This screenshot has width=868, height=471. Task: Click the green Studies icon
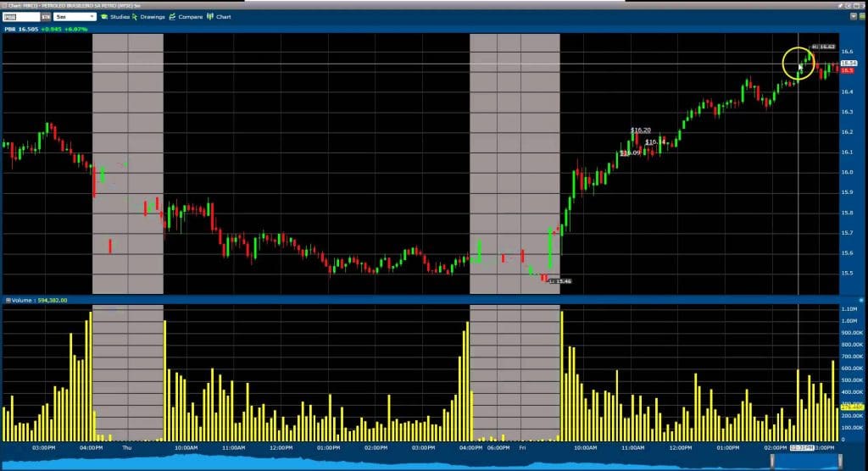(104, 17)
